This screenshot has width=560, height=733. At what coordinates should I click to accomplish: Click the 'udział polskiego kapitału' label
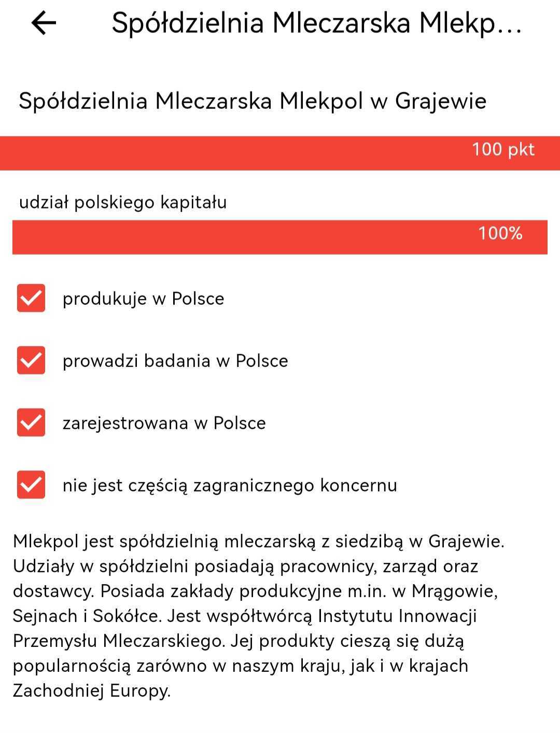(121, 203)
